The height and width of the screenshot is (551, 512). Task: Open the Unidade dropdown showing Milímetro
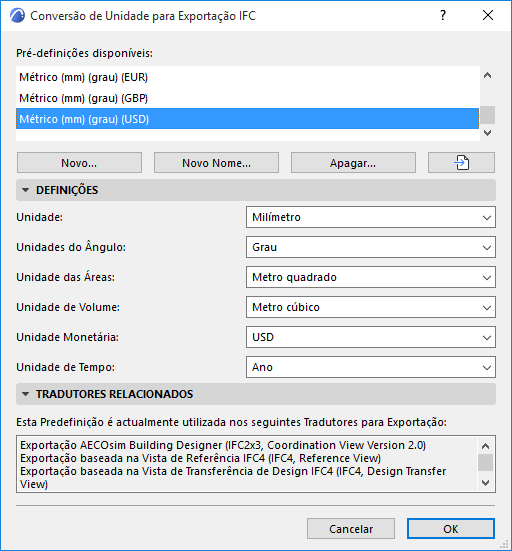click(371, 217)
